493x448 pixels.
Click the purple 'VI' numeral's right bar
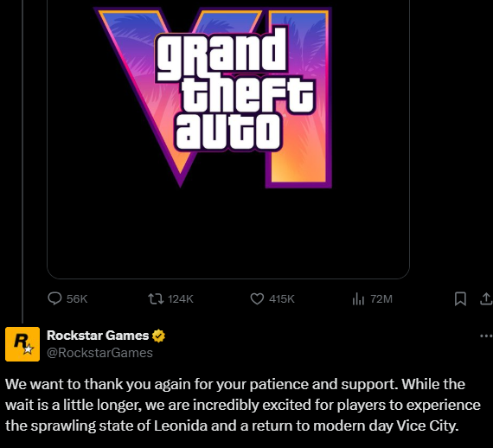click(298, 98)
